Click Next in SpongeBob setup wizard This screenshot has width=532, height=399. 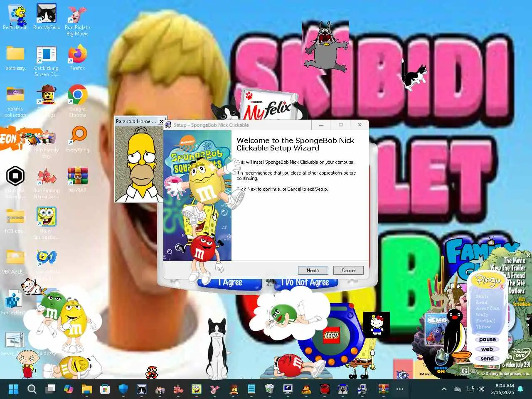[x=313, y=271]
